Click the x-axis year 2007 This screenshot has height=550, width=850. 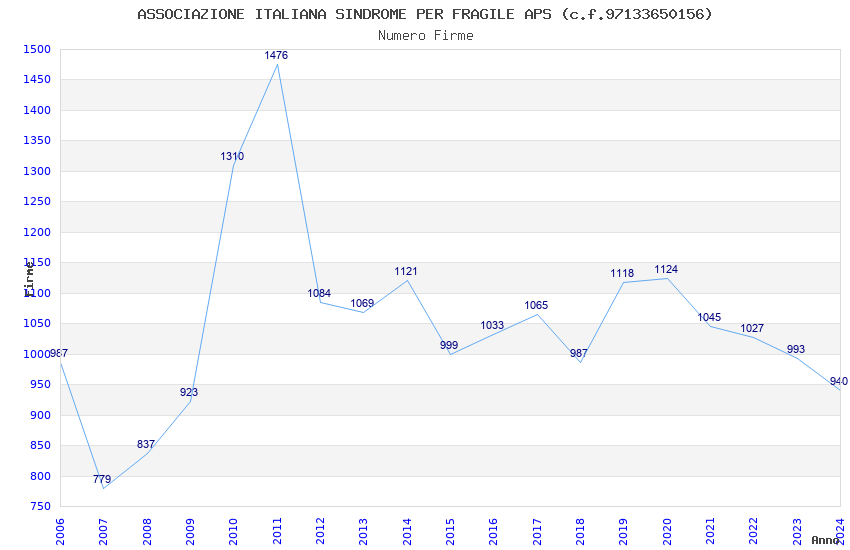(103, 532)
